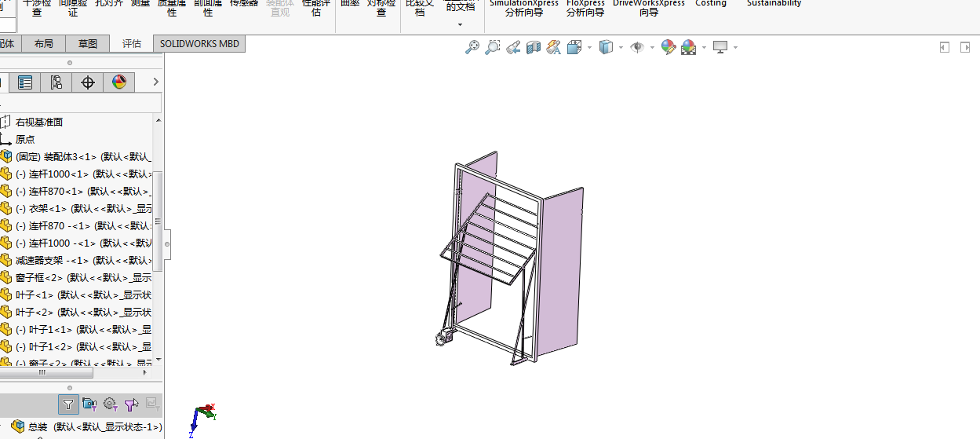Click the Section View icon
Viewport: 980px width, 439px height.
coord(534,47)
